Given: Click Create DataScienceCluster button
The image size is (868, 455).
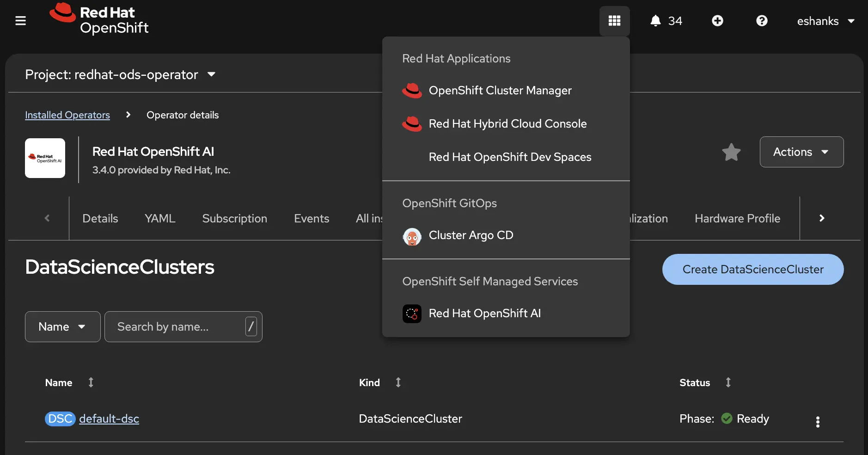Looking at the screenshot, I should coord(753,269).
